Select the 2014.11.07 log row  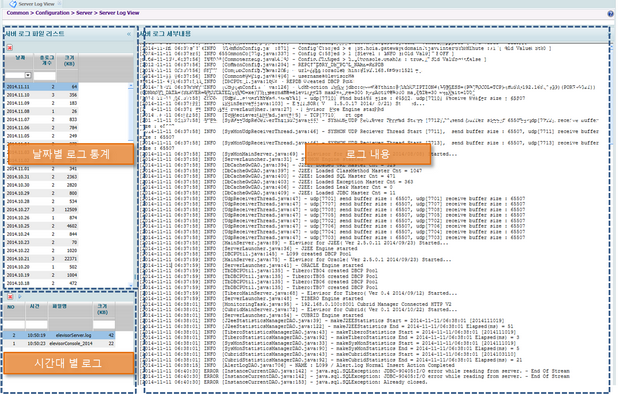(42, 119)
